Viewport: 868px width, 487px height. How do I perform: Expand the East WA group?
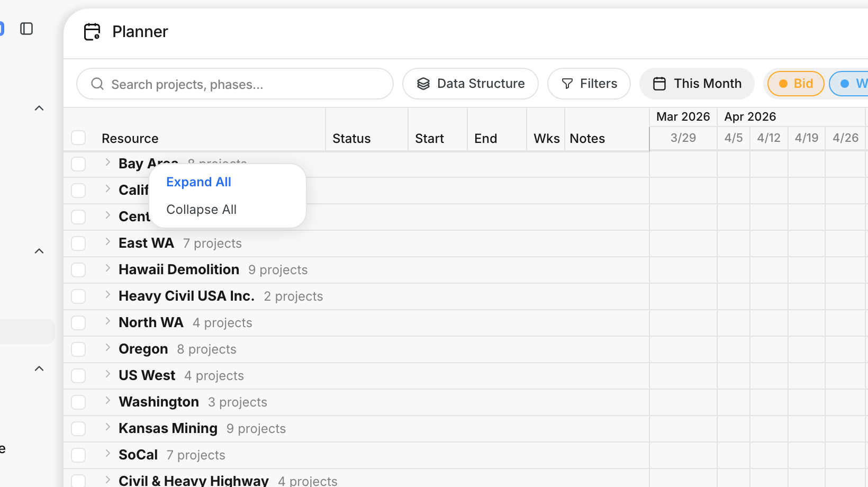pyautogui.click(x=107, y=242)
